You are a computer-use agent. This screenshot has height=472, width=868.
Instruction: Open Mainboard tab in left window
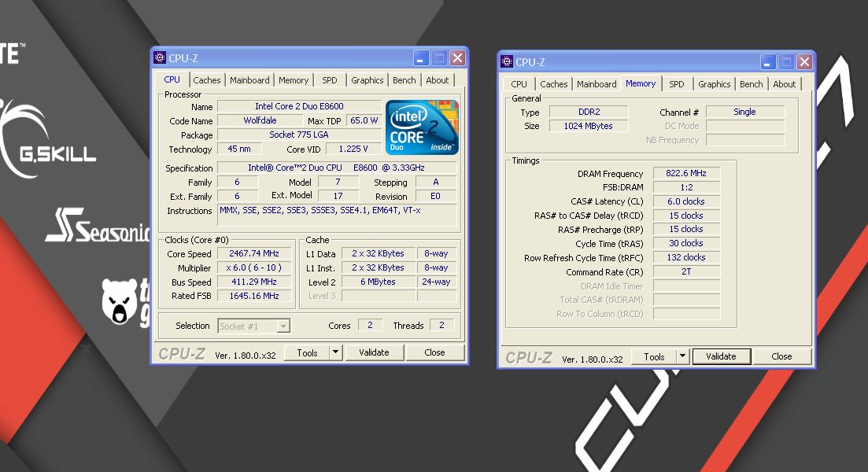(x=249, y=80)
